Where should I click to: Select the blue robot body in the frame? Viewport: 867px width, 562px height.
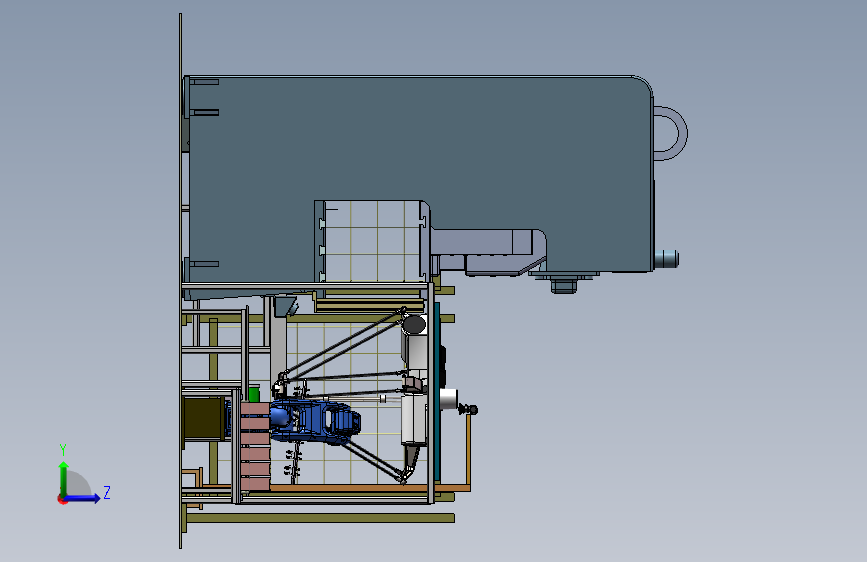[x=315, y=423]
